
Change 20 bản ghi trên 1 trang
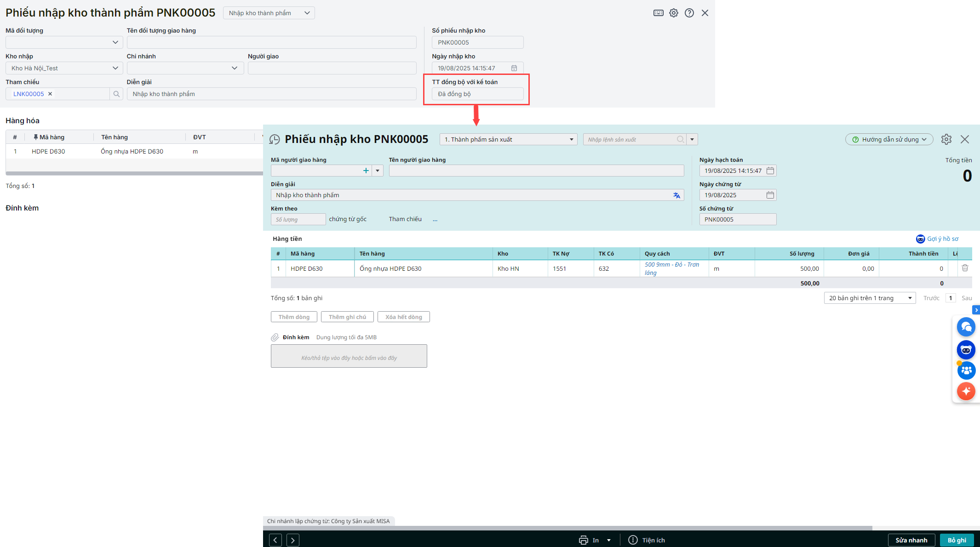pyautogui.click(x=869, y=298)
